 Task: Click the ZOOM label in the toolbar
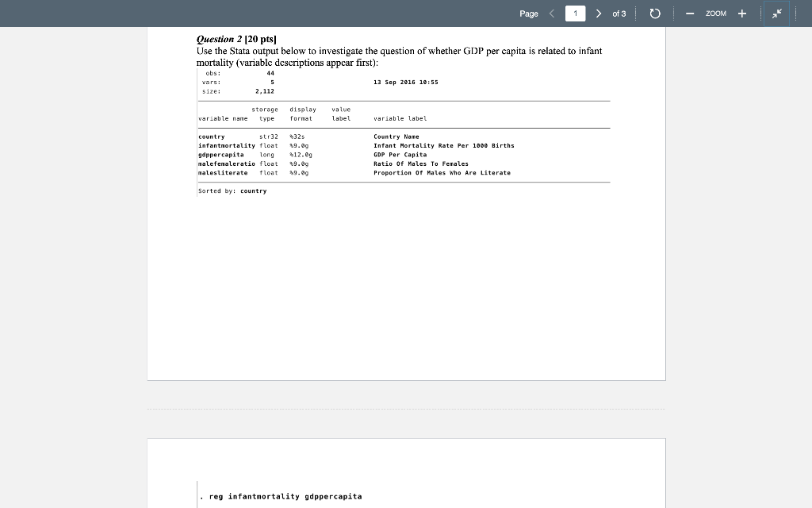[x=714, y=13]
